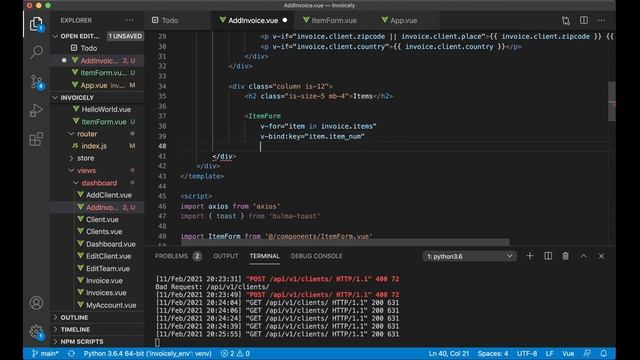Open Run and Debug view
Screen dimensions: 640x360
point(36,110)
